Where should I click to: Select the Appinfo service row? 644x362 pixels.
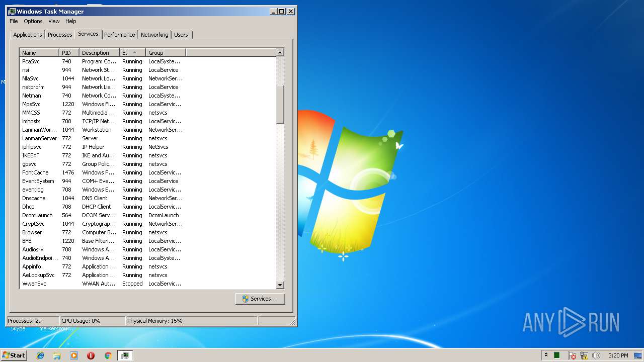tap(148, 266)
